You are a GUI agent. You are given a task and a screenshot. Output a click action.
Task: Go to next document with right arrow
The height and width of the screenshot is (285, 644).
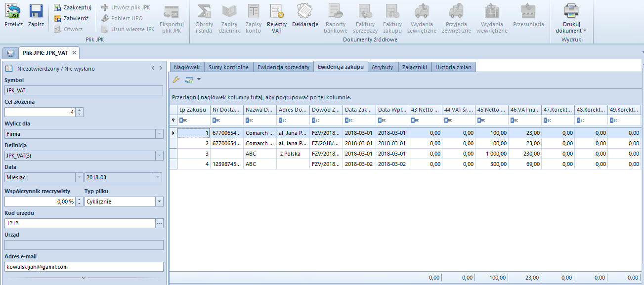(x=161, y=68)
